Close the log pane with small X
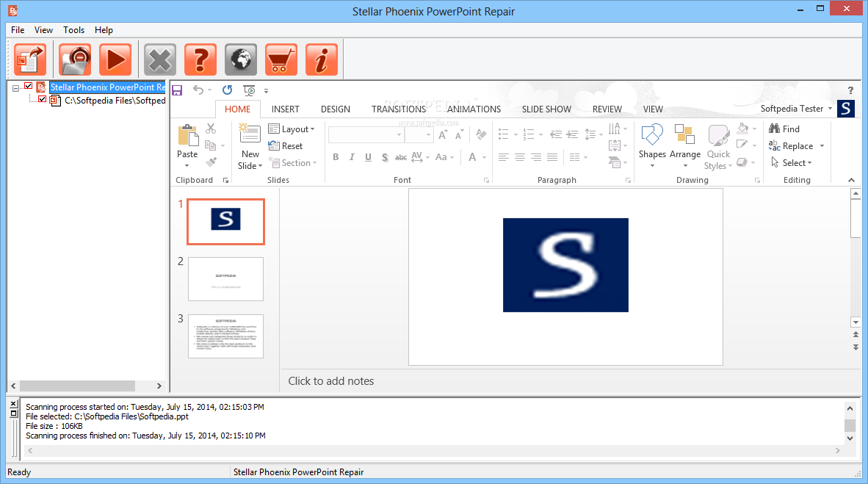The width and height of the screenshot is (868, 484). (14, 404)
